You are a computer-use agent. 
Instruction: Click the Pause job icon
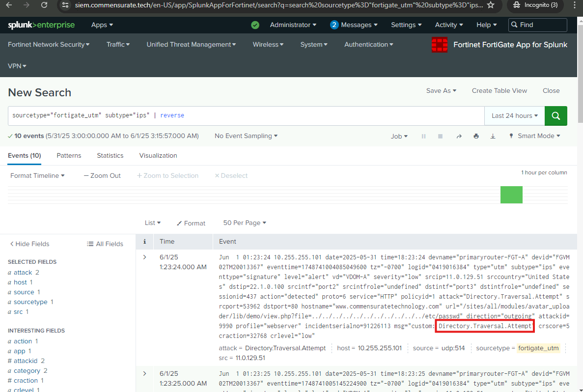423,137
